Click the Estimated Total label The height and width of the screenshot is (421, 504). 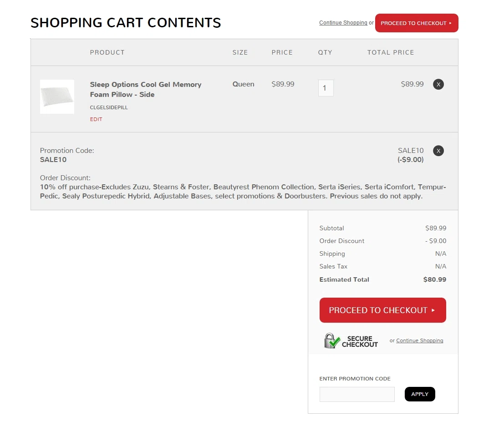click(x=344, y=279)
